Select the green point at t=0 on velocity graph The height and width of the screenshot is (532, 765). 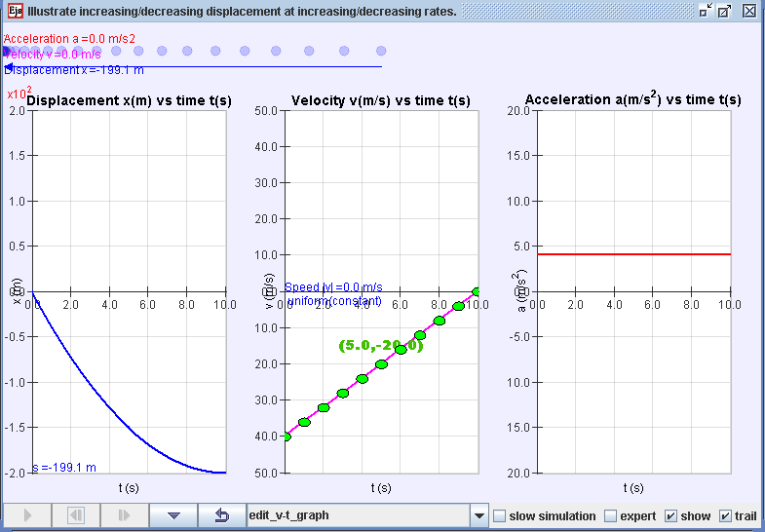[286, 437]
